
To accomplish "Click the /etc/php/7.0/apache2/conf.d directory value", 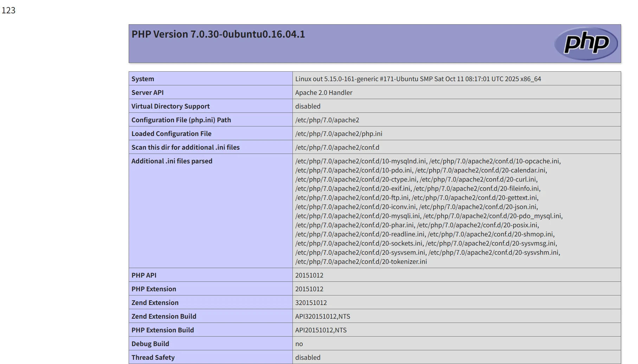I will 337,147.
